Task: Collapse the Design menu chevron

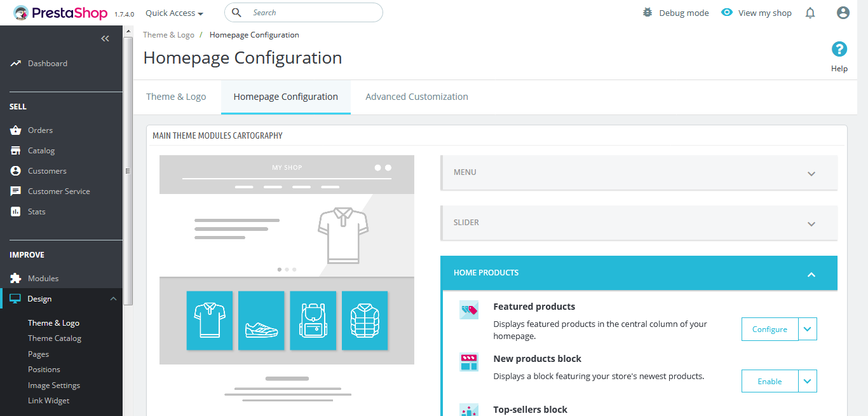Action: tap(113, 299)
